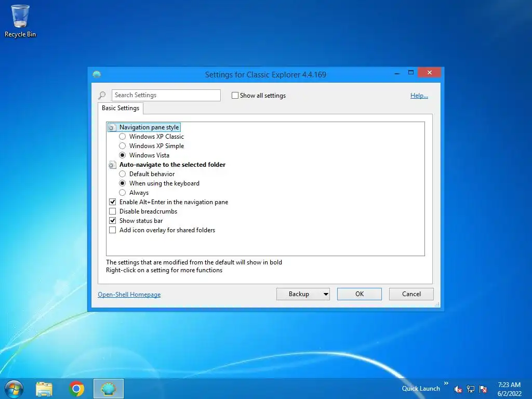Choose the Default behavior option

tap(123, 174)
